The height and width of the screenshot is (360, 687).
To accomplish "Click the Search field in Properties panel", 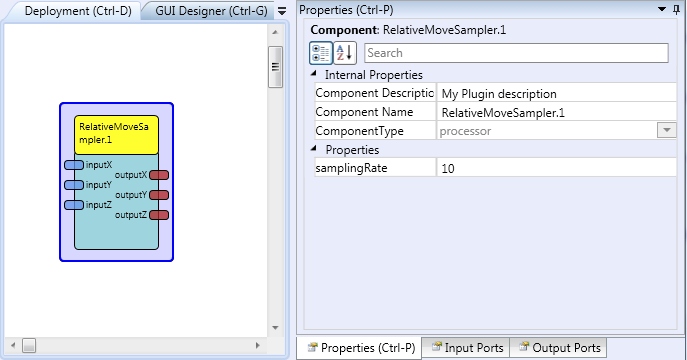I will pyautogui.click(x=516, y=53).
